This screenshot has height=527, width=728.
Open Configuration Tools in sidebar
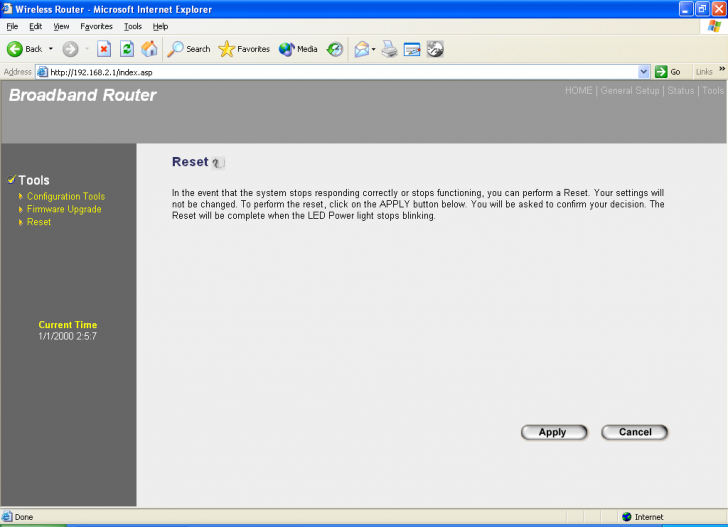pos(66,196)
